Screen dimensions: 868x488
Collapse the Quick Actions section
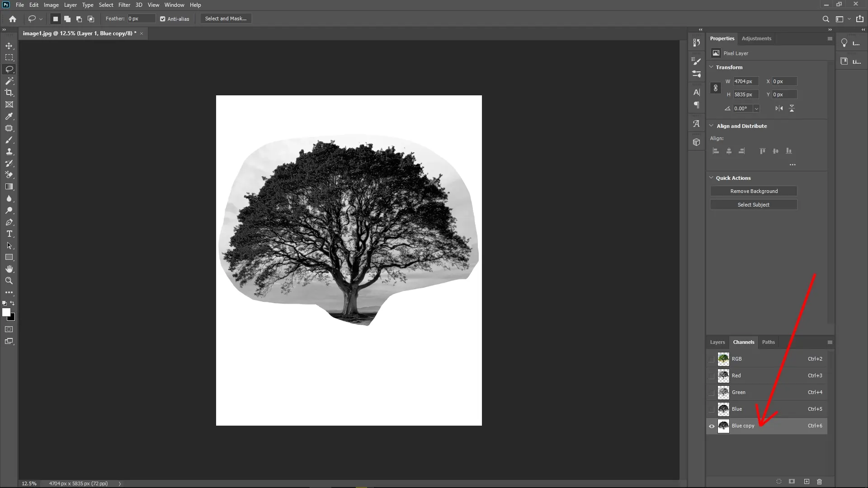coord(711,178)
